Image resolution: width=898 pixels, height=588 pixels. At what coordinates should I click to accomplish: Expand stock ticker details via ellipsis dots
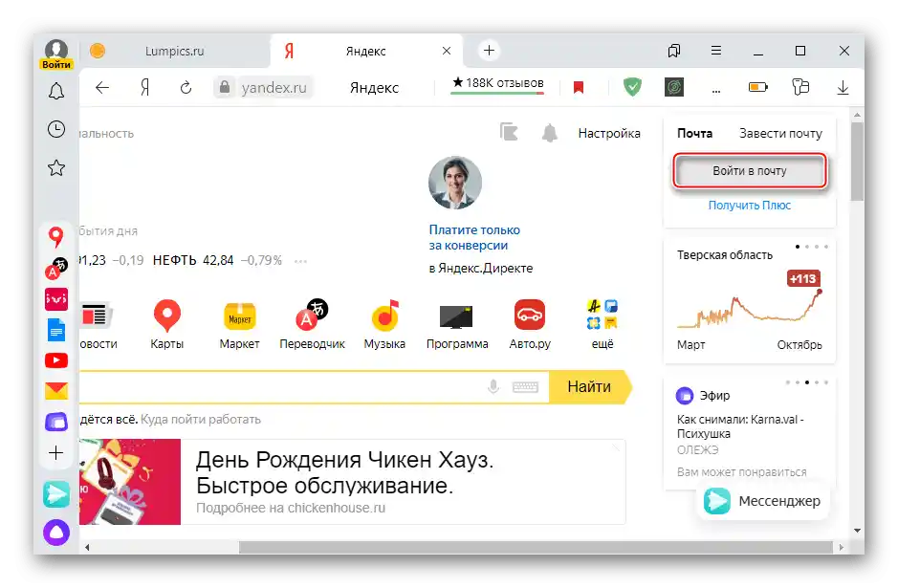(x=301, y=260)
